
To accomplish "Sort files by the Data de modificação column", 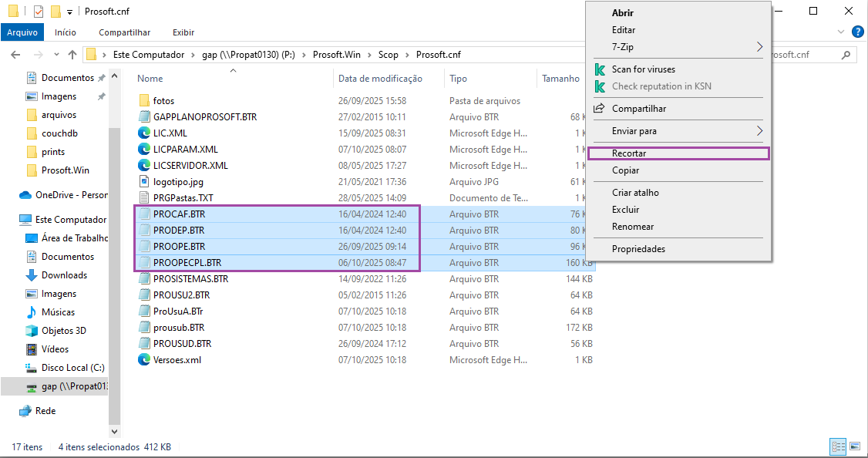I will (x=380, y=79).
